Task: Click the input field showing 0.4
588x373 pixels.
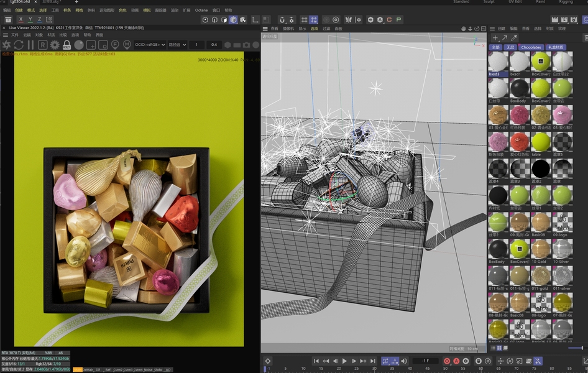Action: point(214,45)
